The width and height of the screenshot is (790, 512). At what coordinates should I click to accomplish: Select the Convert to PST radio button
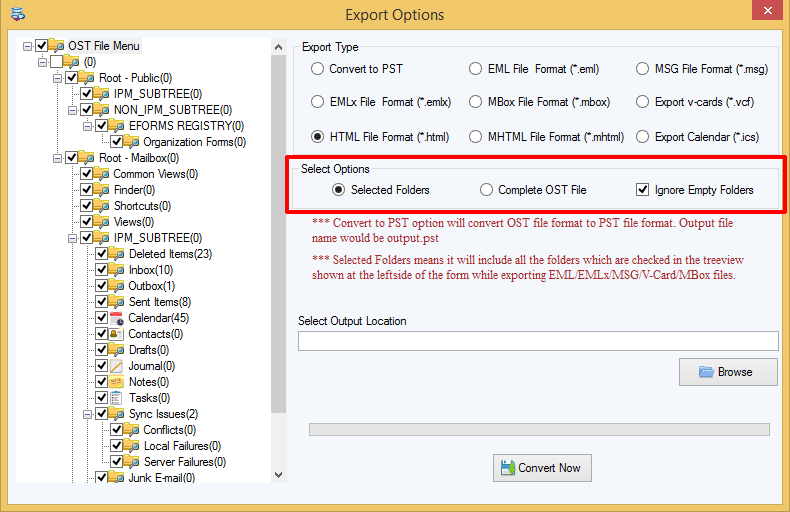(x=317, y=69)
